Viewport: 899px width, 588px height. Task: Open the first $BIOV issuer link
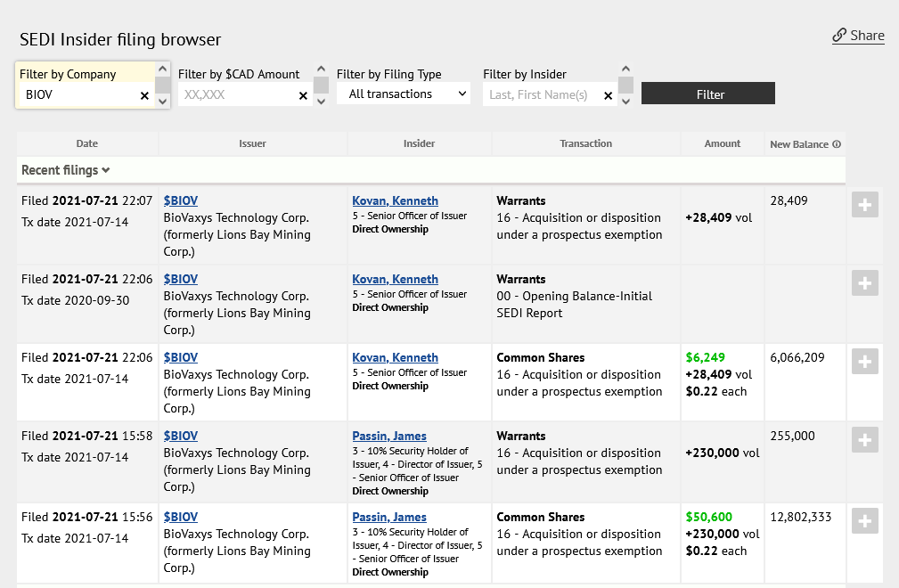(181, 201)
